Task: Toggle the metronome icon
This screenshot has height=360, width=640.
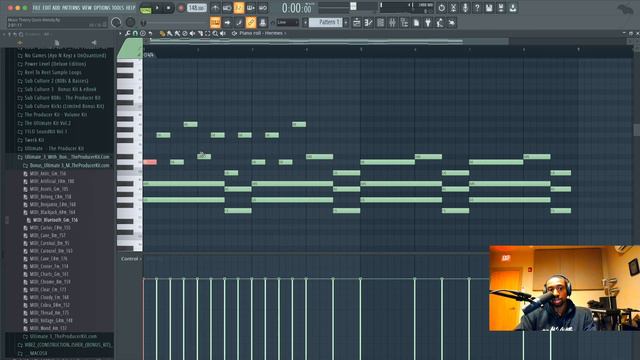Action: click(216, 8)
